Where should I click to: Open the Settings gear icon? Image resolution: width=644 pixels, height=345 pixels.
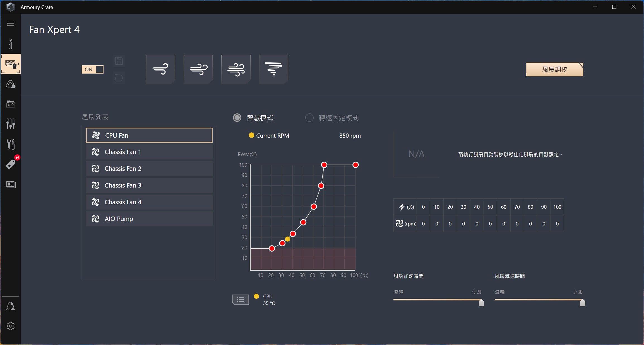[x=11, y=326]
